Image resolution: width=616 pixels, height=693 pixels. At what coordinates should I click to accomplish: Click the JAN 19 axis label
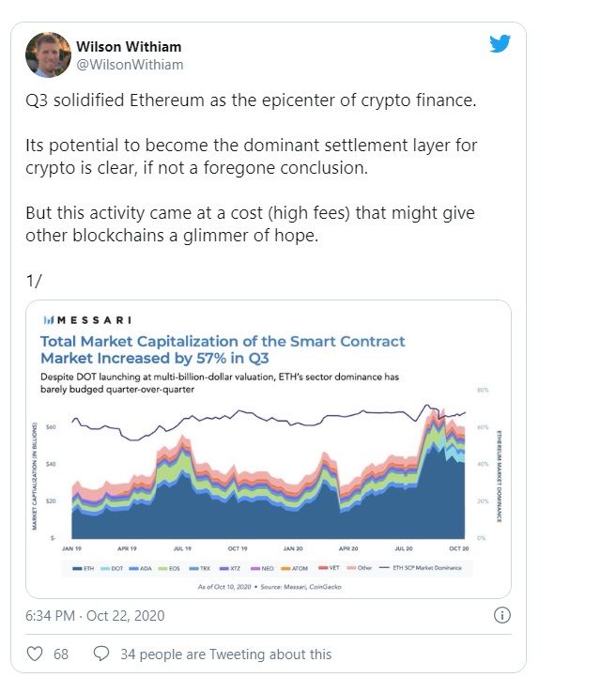[71, 548]
